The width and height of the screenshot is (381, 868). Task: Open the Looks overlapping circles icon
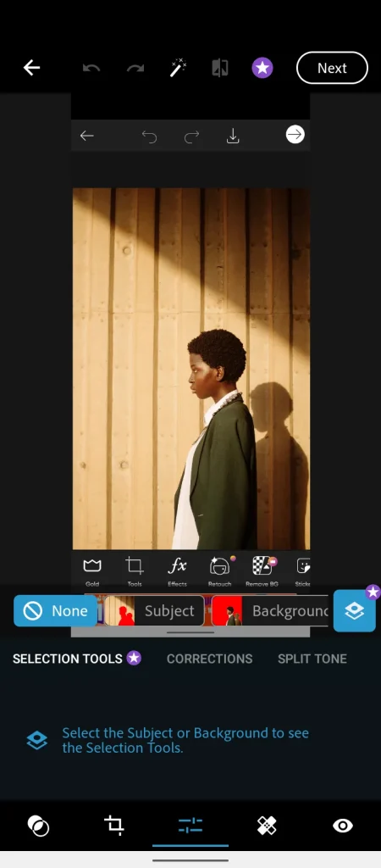[x=38, y=826]
